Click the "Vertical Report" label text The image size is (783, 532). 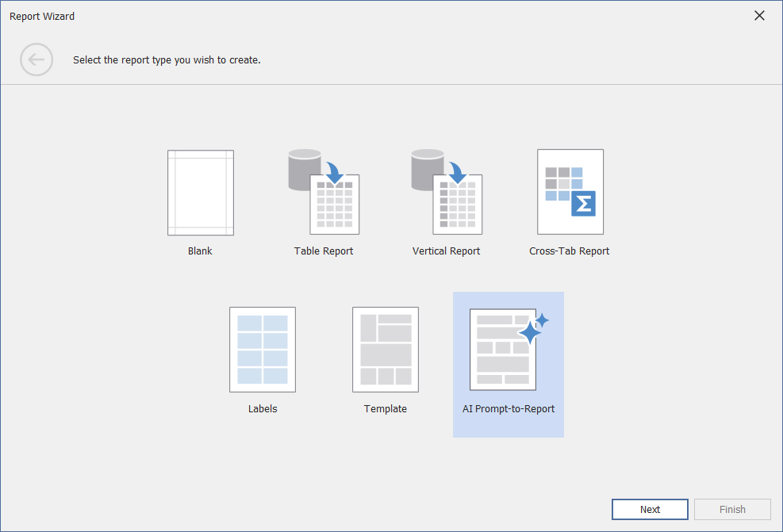pyautogui.click(x=447, y=251)
